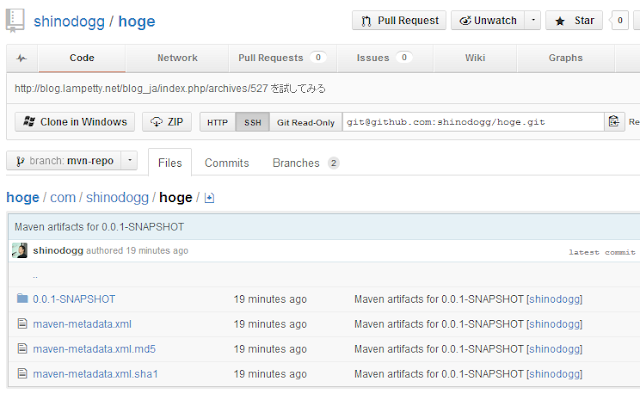This screenshot has width=640, height=394.
Task: Click the Unwatch button
Action: coord(488,20)
